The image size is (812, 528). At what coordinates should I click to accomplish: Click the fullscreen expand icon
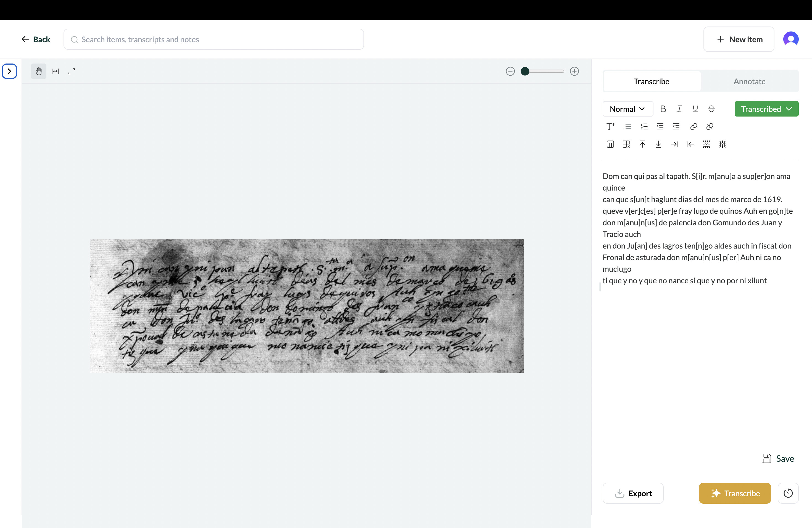click(x=72, y=71)
